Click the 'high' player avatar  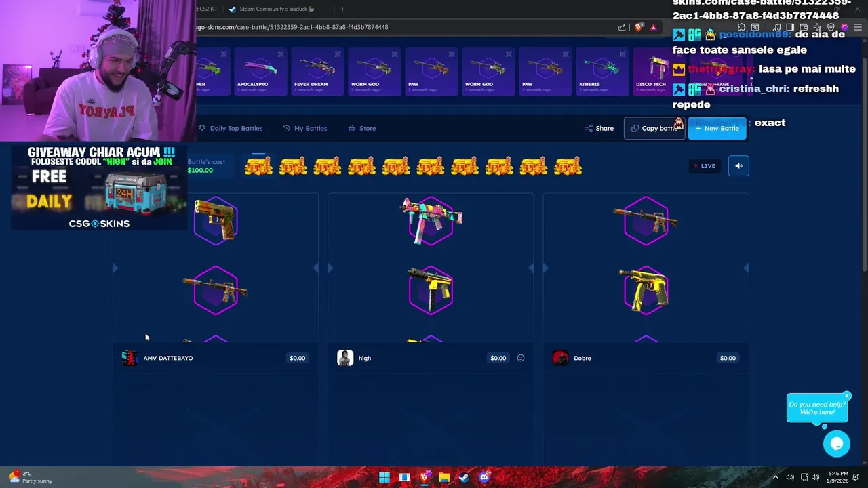tap(345, 358)
